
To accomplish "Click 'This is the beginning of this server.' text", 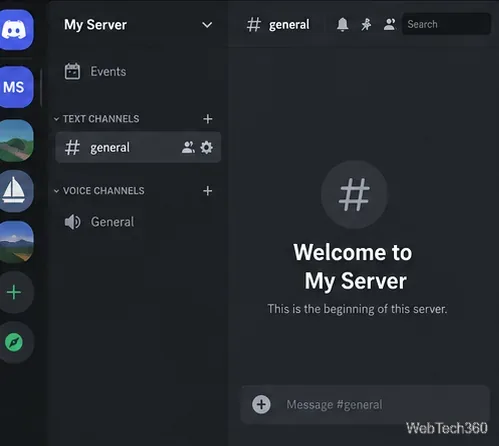I will 357,309.
